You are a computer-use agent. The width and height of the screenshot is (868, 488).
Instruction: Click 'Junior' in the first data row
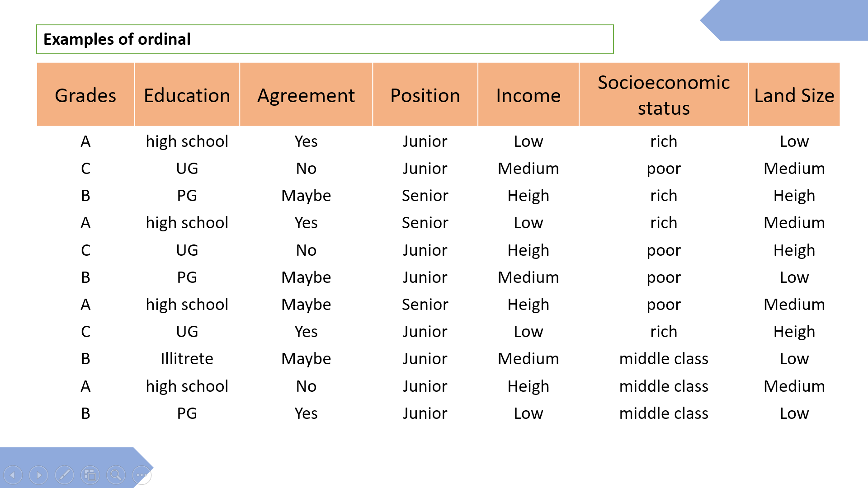425,141
